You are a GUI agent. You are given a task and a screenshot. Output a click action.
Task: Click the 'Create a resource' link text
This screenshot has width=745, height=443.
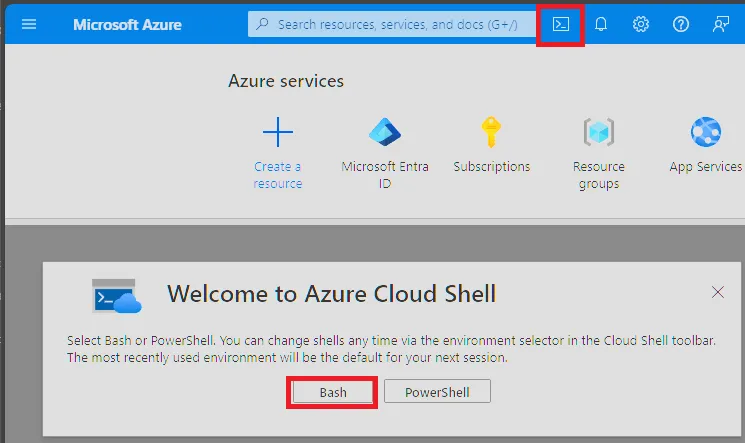278,175
